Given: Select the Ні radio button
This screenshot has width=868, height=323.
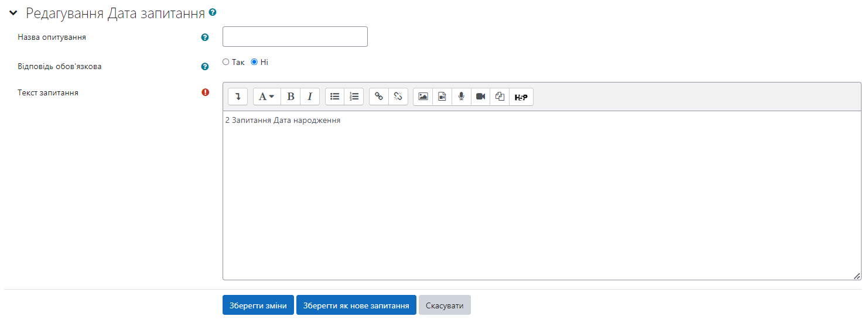Looking at the screenshot, I should tap(254, 62).
